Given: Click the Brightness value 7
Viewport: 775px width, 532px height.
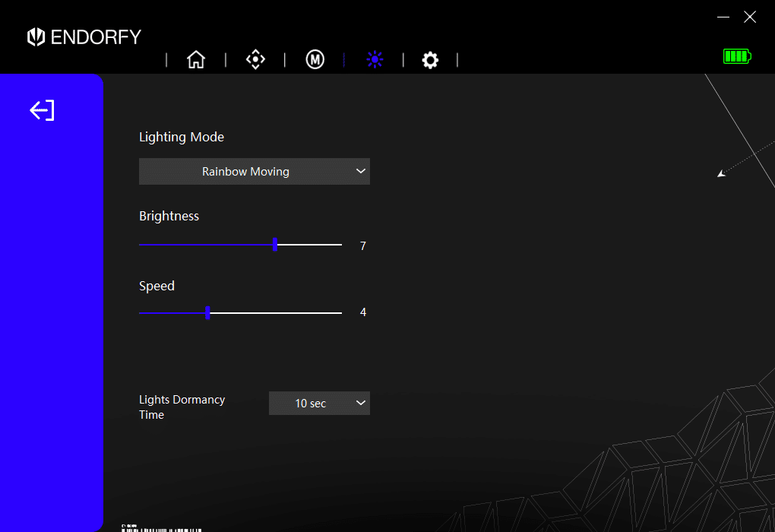Looking at the screenshot, I should click(x=363, y=246).
